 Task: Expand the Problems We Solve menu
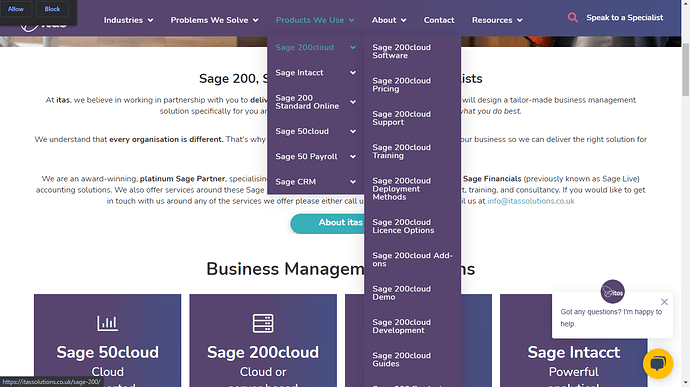click(x=214, y=20)
